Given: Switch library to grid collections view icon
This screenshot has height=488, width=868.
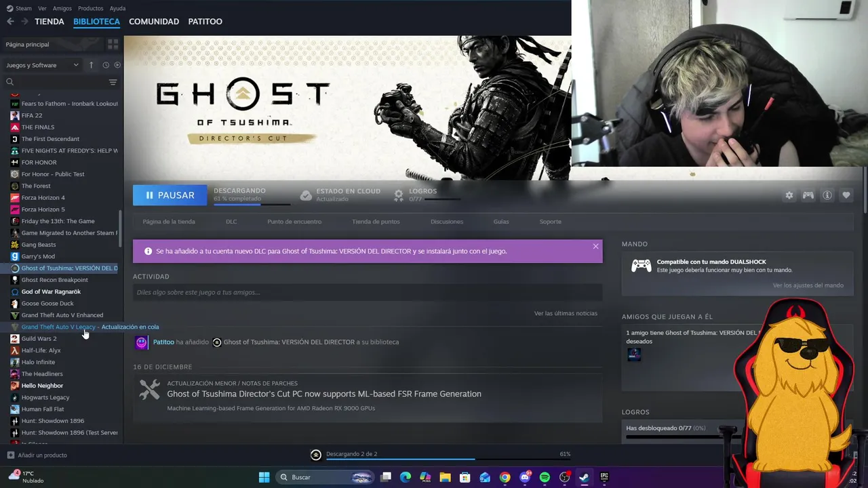Looking at the screenshot, I should 113,44.
